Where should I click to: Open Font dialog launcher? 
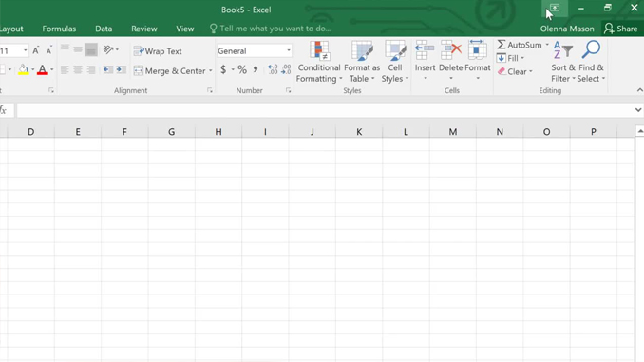[x=51, y=90]
